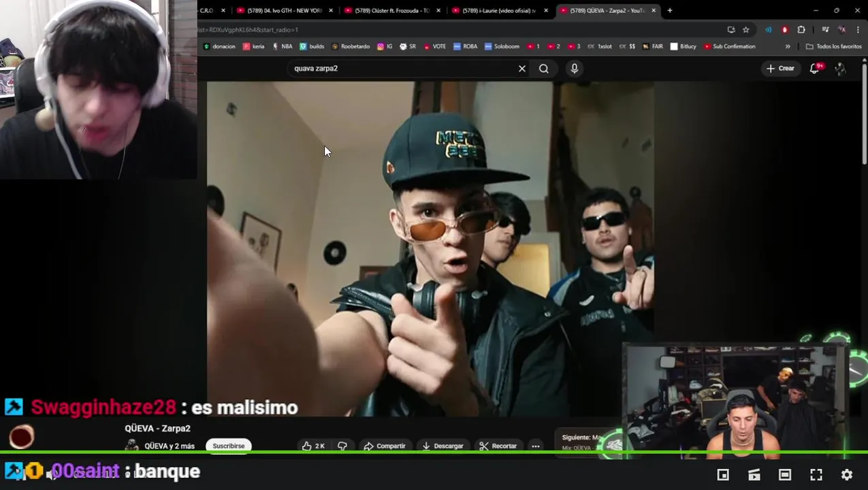The height and width of the screenshot is (490, 868).
Task: Open outer player settings gear
Action: click(847, 475)
